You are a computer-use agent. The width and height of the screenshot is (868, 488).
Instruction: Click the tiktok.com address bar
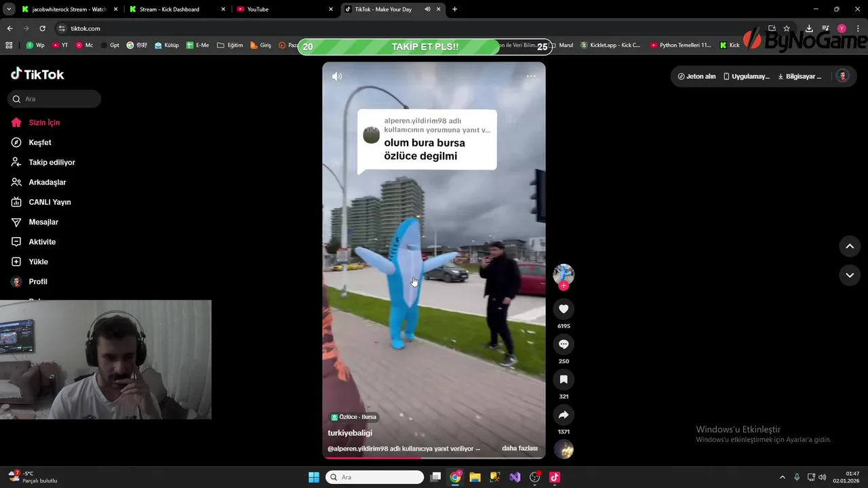pyautogui.click(x=407, y=28)
